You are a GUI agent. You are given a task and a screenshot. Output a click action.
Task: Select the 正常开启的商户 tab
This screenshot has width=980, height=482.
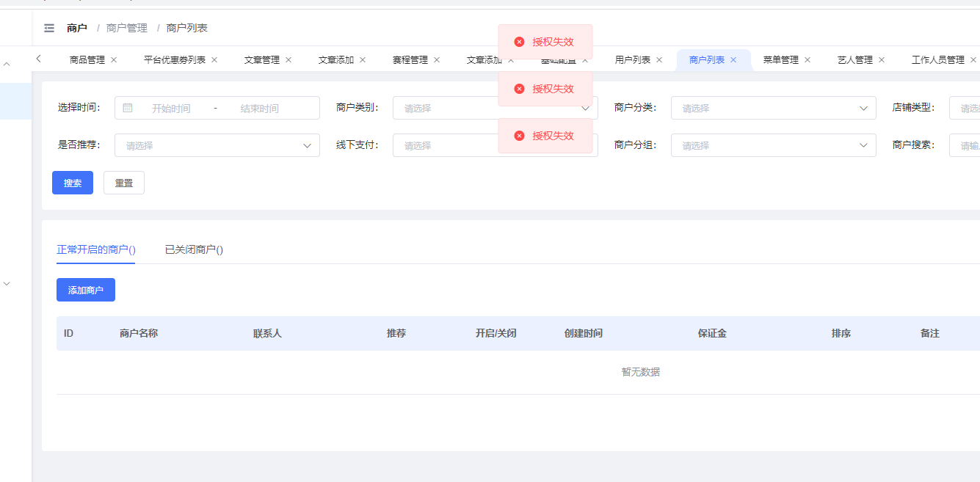point(96,249)
